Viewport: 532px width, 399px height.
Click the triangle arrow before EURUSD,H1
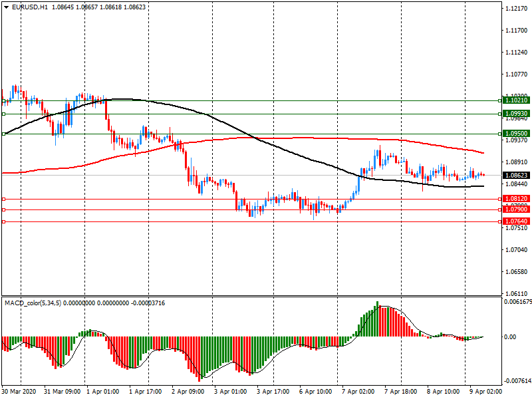tap(6, 7)
